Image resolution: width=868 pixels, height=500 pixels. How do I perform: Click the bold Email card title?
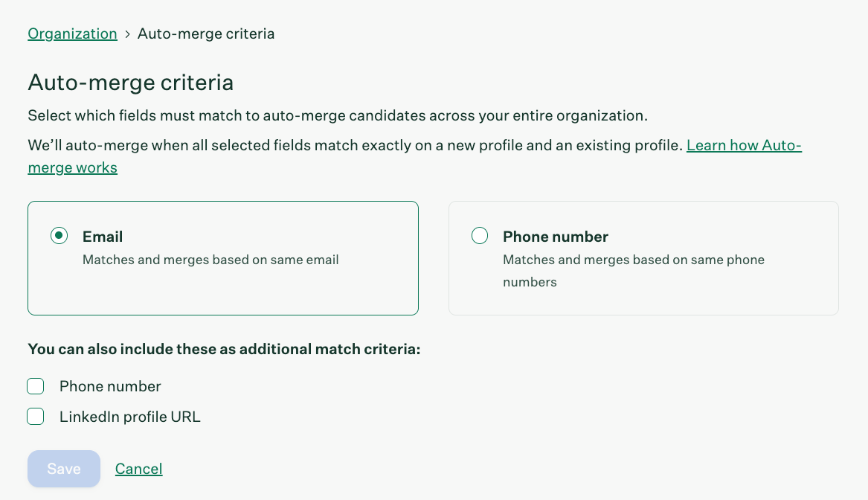pos(103,237)
